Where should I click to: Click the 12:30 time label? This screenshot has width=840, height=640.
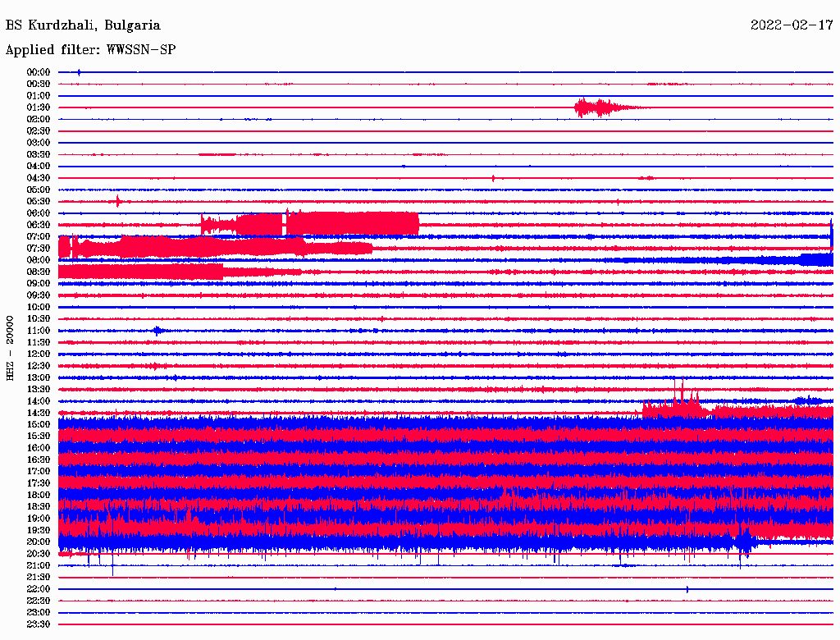click(x=39, y=366)
